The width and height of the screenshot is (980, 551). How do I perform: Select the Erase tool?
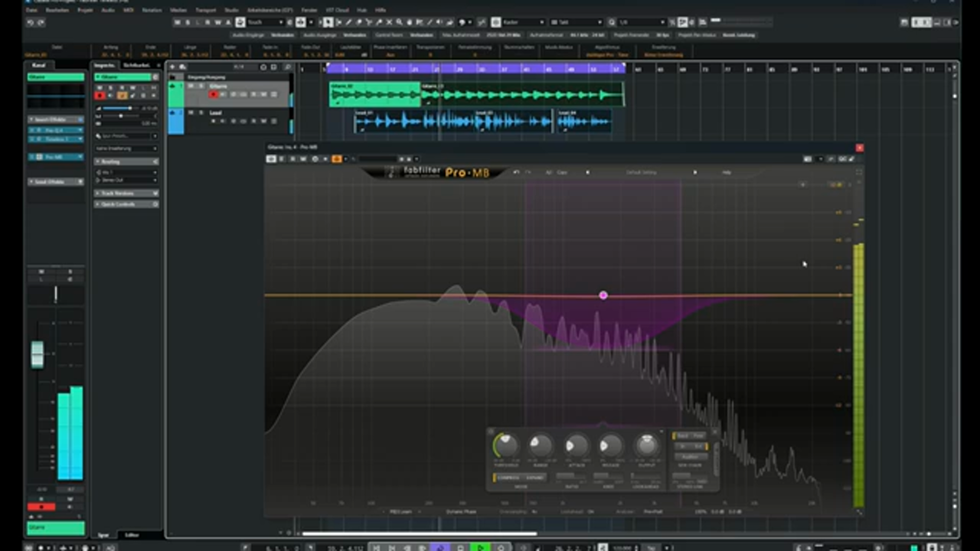359,22
